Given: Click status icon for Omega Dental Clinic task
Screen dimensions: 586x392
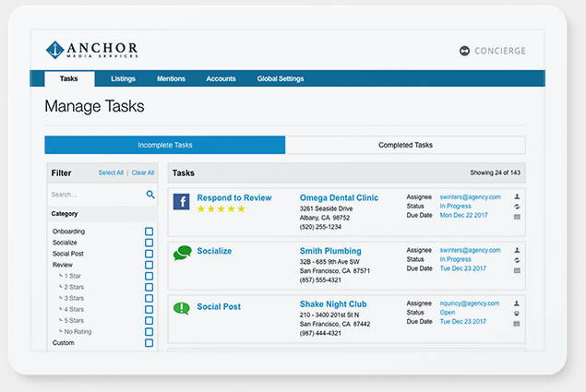Looking at the screenshot, I should 517,207.
